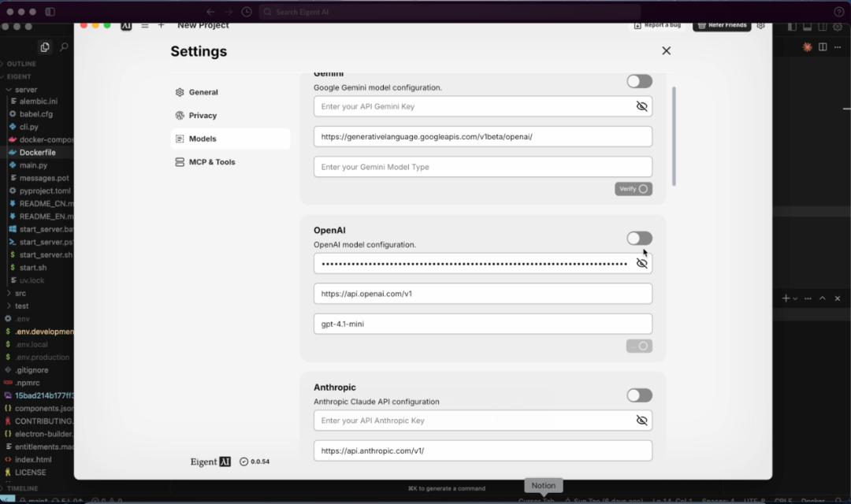Click the Gemini base URL field
851x504 pixels.
tap(482, 137)
